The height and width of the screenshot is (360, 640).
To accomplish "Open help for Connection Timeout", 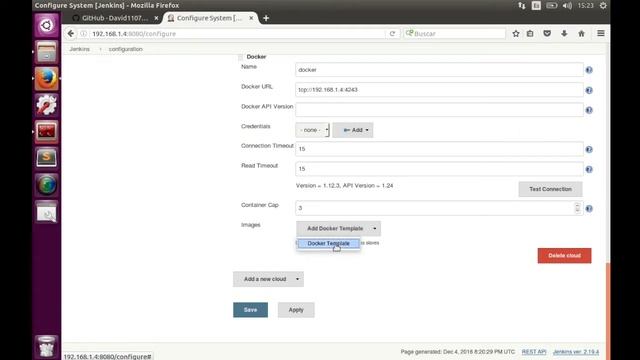I will 589,149.
